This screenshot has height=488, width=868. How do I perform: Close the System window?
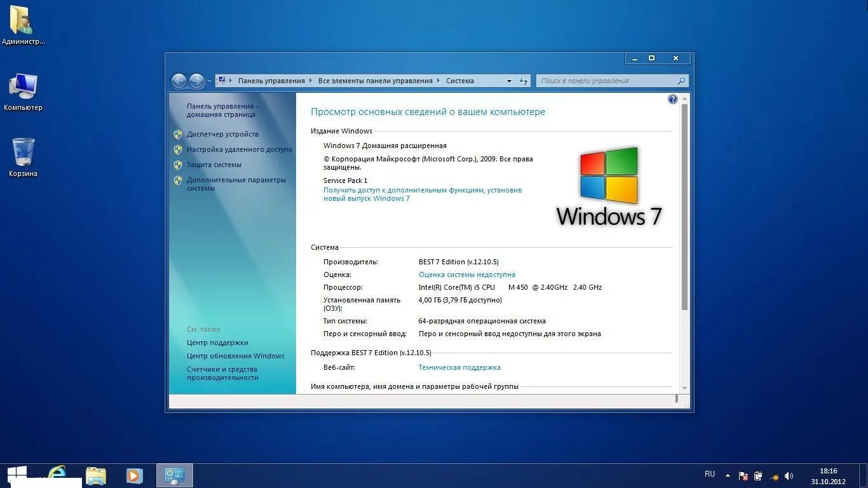pos(675,58)
